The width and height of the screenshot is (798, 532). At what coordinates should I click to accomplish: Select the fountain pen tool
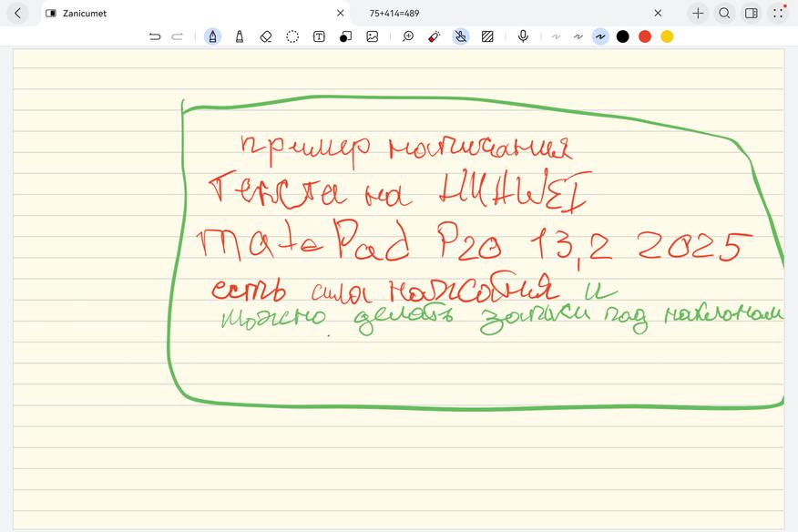tap(213, 36)
